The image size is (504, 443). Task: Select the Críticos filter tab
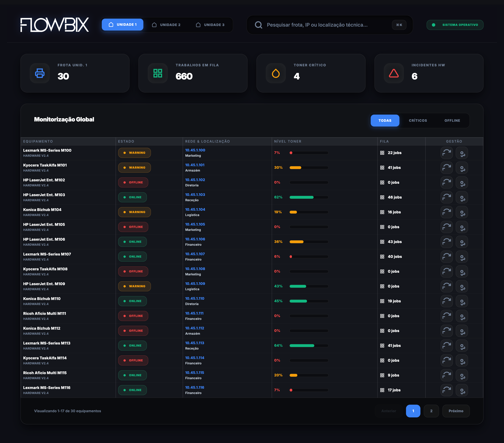418,120
